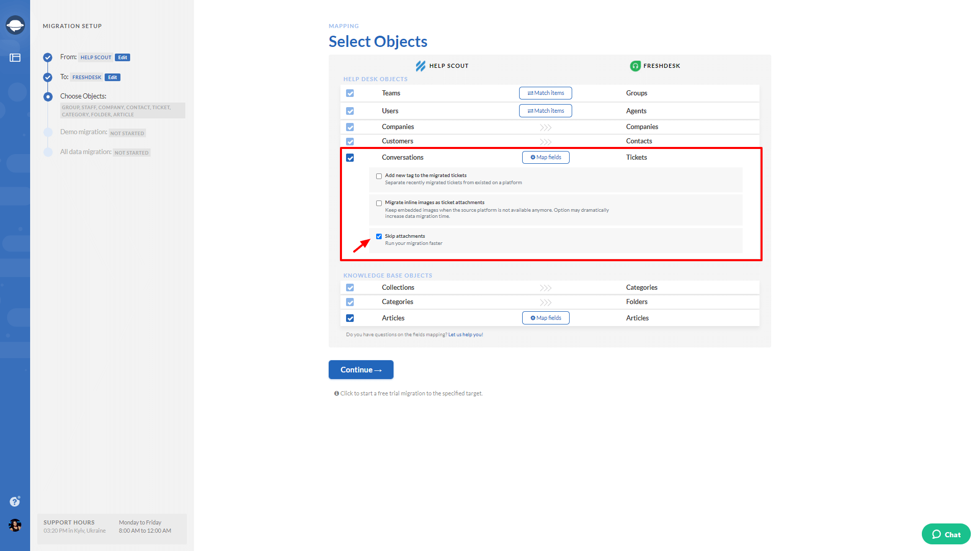Open the user avatar profile
980x551 pixels.
15,525
